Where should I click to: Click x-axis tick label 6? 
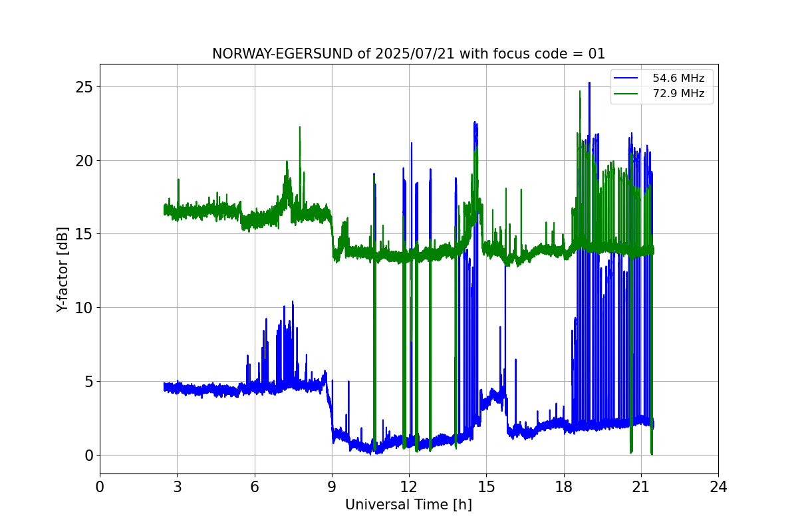(254, 486)
